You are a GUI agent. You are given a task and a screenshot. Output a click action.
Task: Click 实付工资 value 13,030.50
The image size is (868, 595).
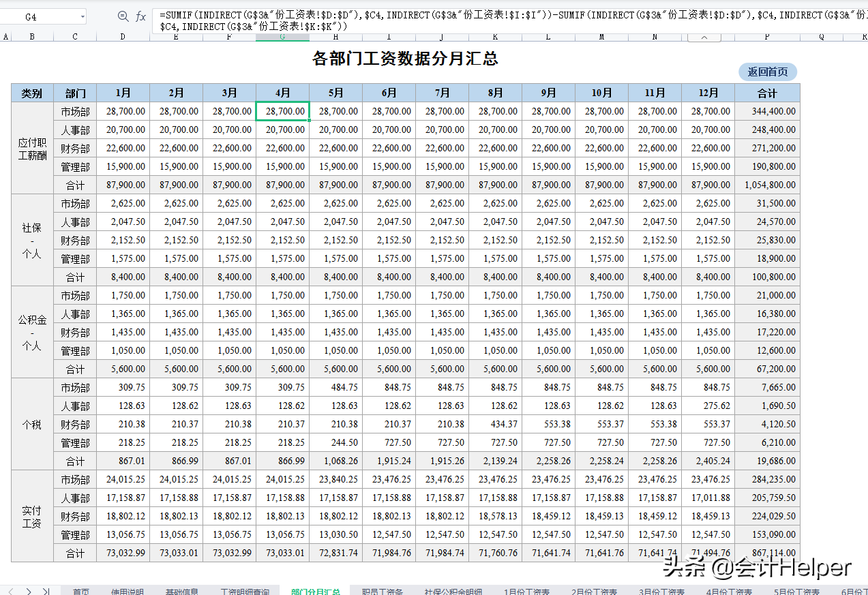tap(335, 534)
